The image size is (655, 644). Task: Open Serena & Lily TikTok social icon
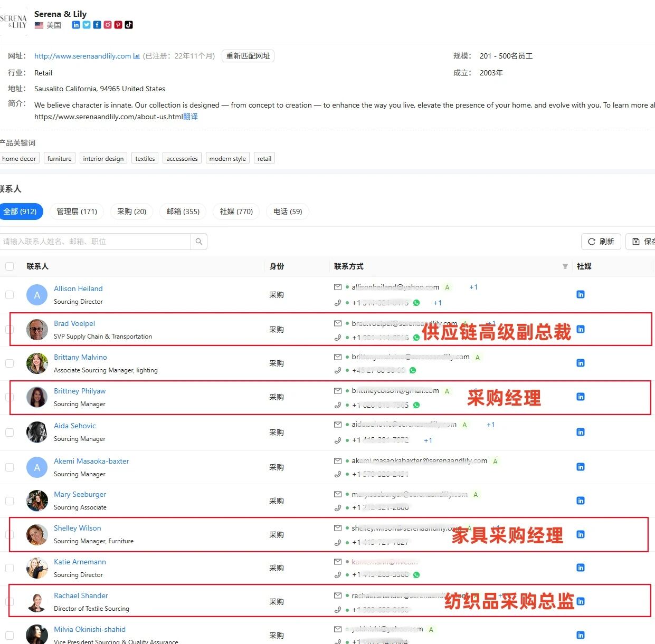pos(129,25)
